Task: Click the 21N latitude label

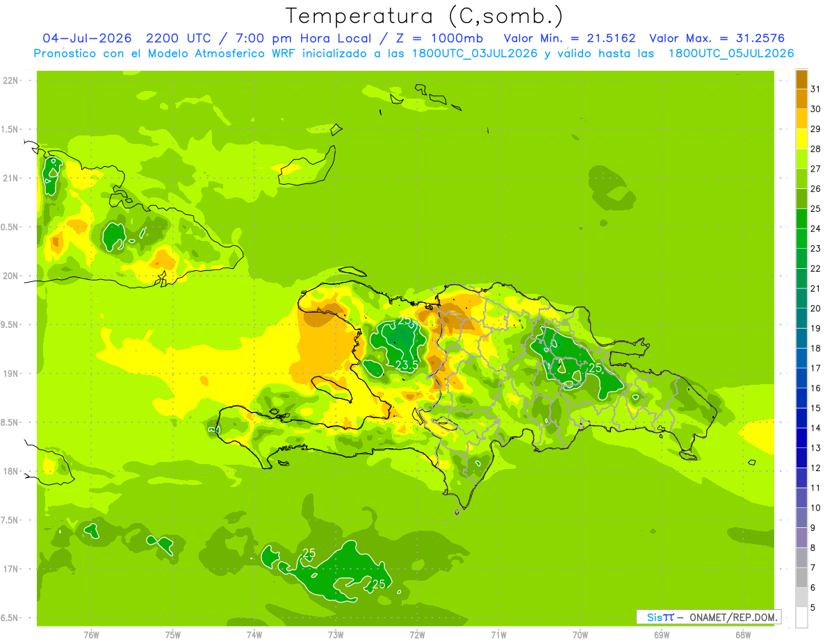Action: pyautogui.click(x=10, y=178)
